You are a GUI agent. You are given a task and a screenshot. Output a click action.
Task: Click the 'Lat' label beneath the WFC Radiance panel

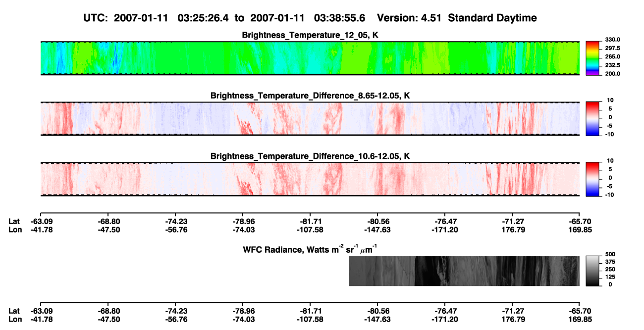tap(14, 311)
